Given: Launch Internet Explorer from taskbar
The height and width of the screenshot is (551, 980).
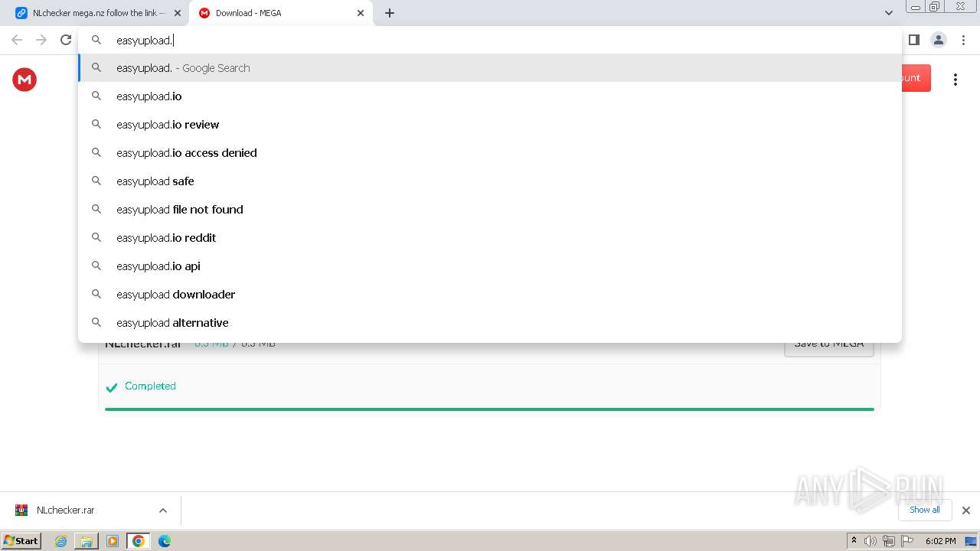Looking at the screenshot, I should 61,541.
